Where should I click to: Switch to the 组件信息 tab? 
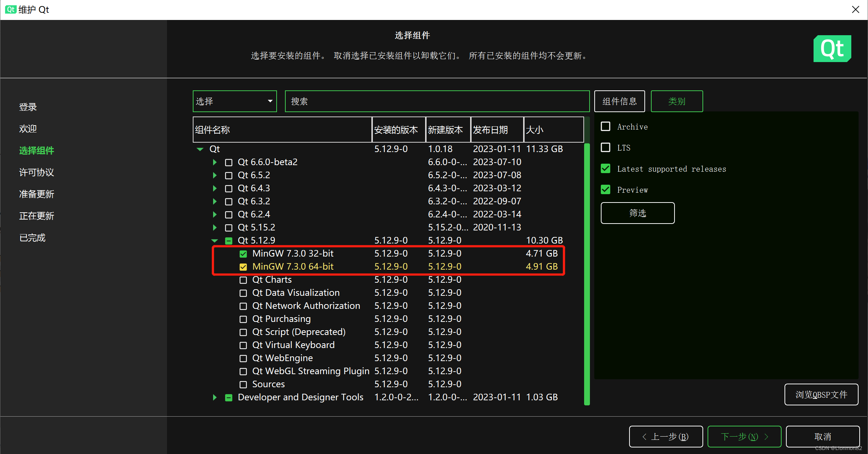(x=619, y=101)
